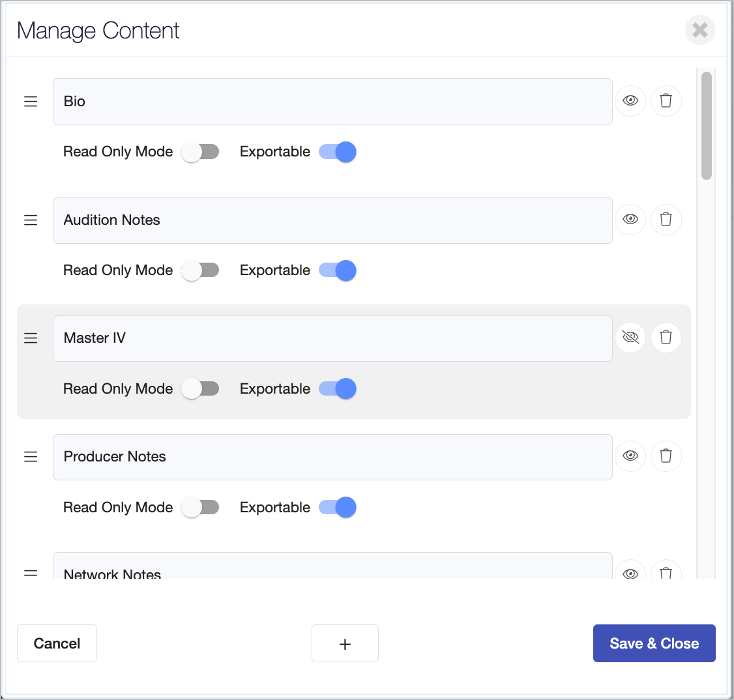Image resolution: width=734 pixels, height=700 pixels.
Task: Click trash icon for Audition Notes
Action: coord(666,220)
